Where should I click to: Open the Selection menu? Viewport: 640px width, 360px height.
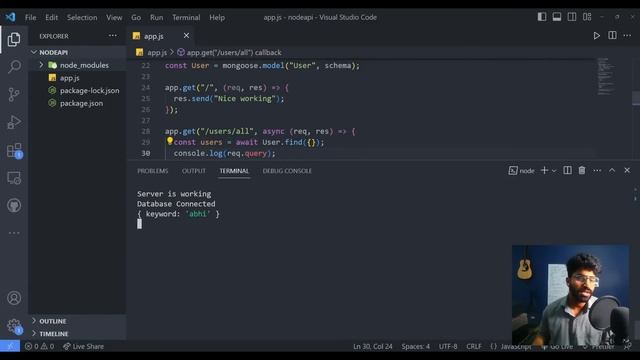coord(82,17)
